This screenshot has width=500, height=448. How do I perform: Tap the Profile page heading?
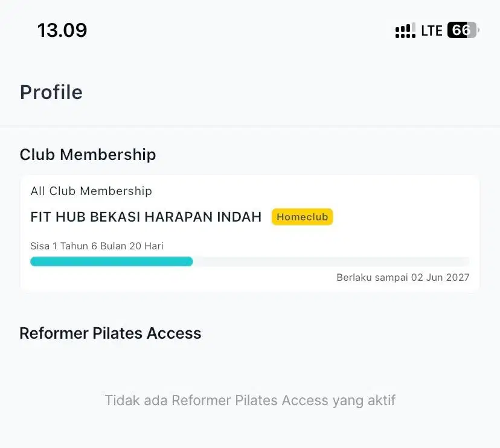(51, 92)
